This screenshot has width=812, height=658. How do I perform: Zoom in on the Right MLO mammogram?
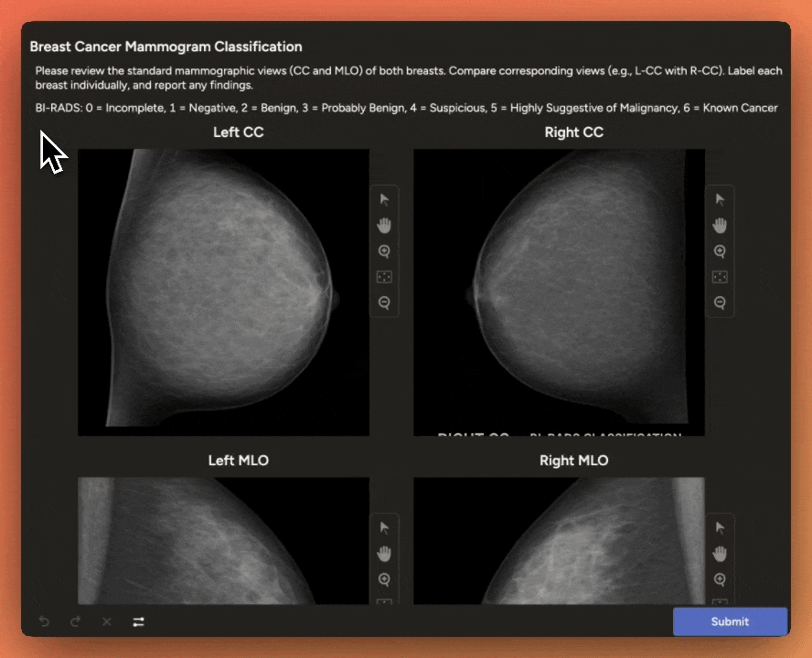pos(720,579)
